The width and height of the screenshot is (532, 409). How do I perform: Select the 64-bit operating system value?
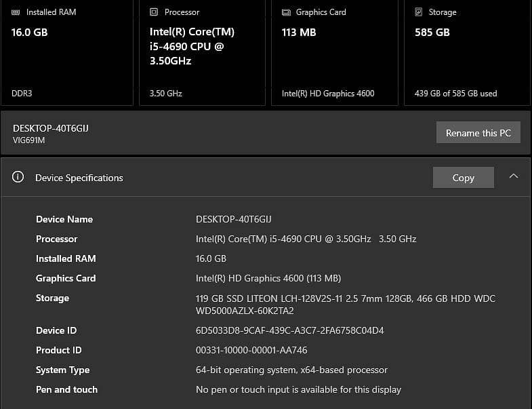tap(291, 370)
